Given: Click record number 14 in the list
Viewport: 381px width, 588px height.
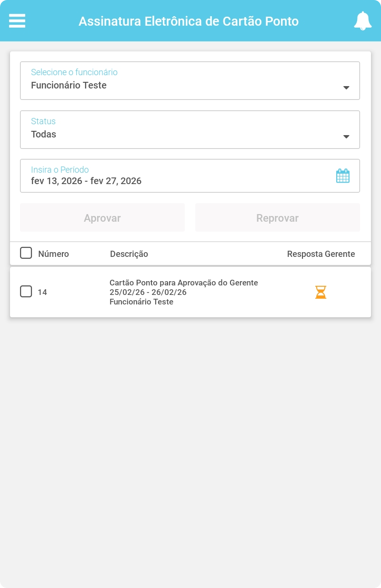Looking at the screenshot, I should click(42, 292).
